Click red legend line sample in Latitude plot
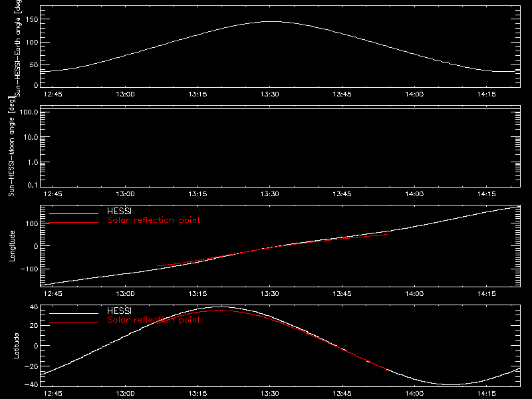The height and width of the screenshot is (399, 532). pos(74,323)
